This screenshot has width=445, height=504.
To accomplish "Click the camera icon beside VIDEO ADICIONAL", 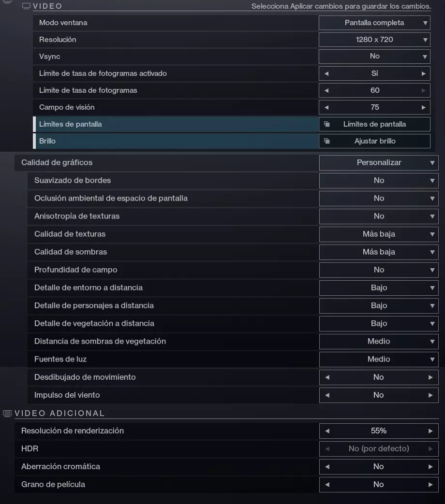I will point(7,413).
